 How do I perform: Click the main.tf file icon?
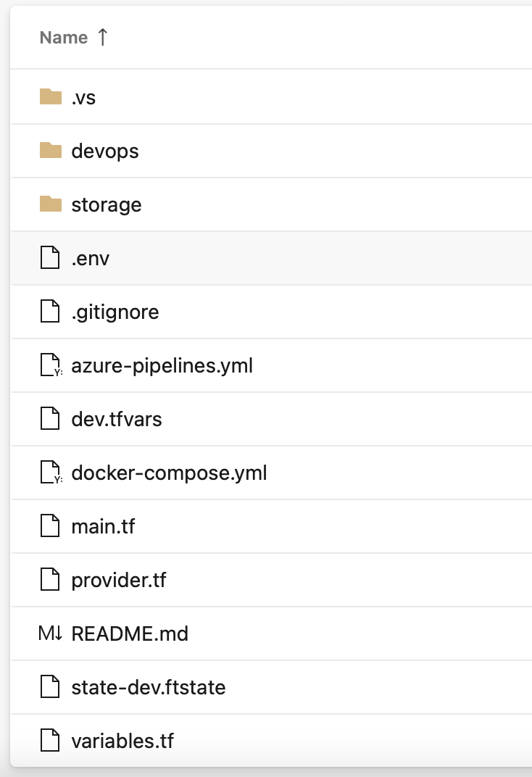pyautogui.click(x=49, y=526)
